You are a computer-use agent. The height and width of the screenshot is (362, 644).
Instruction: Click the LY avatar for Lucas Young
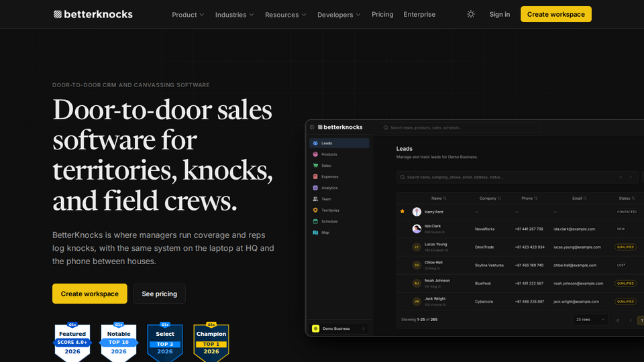[x=417, y=247]
